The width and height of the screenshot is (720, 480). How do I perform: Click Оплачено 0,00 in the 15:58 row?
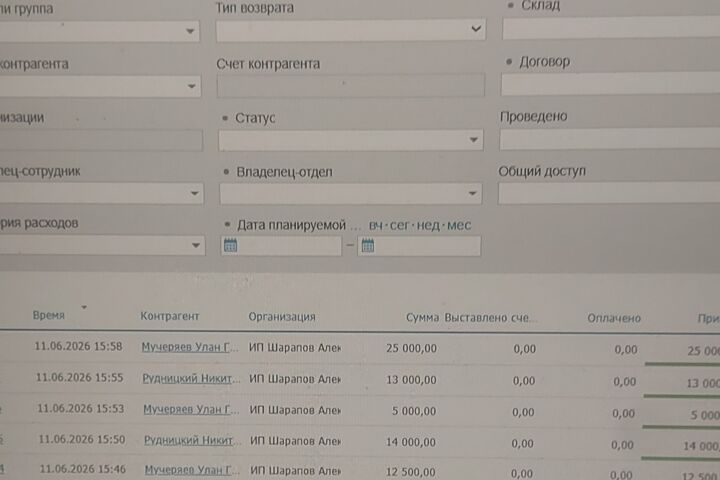click(x=626, y=350)
